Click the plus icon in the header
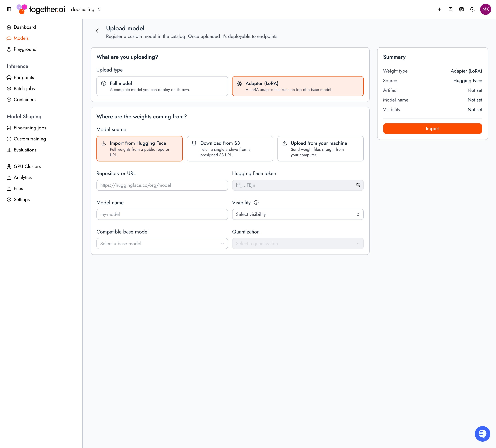This screenshot has height=448, width=496. [439, 9]
